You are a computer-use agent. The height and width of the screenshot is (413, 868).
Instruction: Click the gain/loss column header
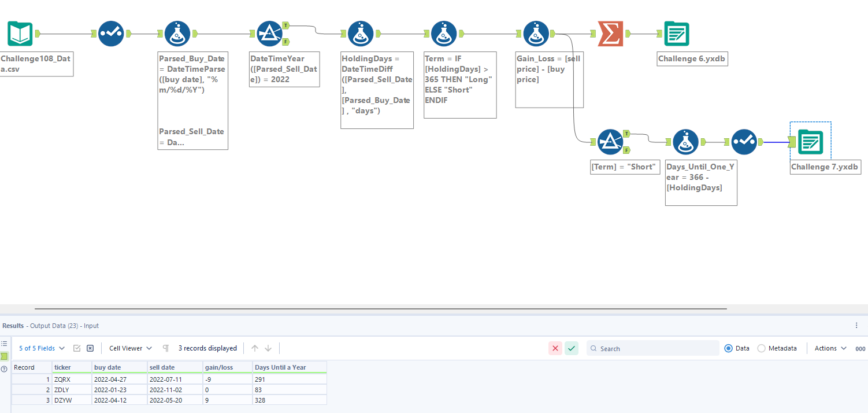click(228, 367)
